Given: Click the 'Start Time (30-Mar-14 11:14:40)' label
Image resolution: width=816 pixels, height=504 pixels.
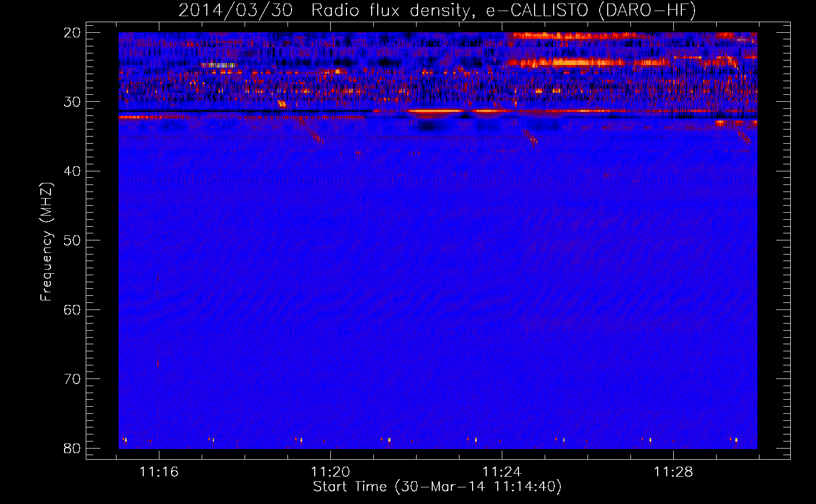Looking at the screenshot, I should (437, 487).
